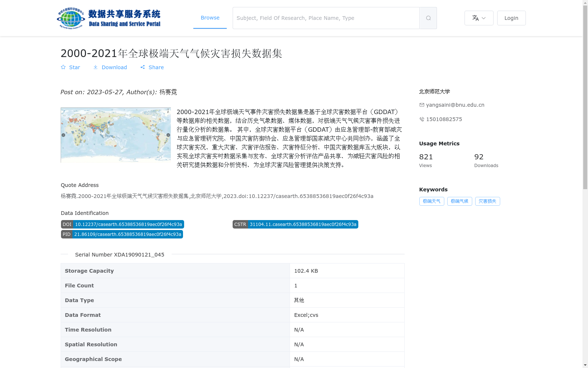The image size is (588, 368).
Task: Open the world map thumbnail
Action: [116, 135]
